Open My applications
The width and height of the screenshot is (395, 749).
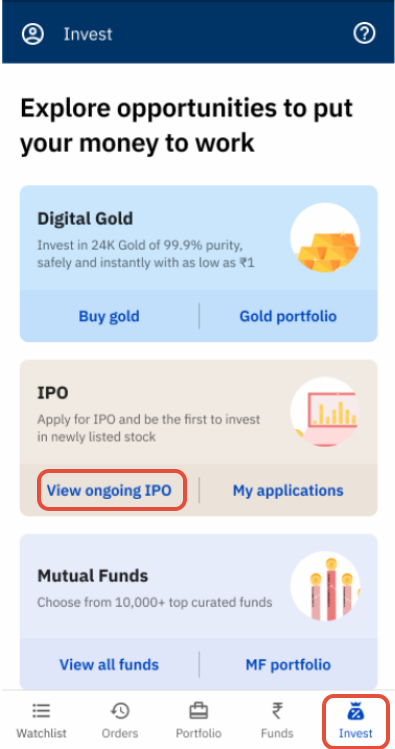[x=288, y=491]
